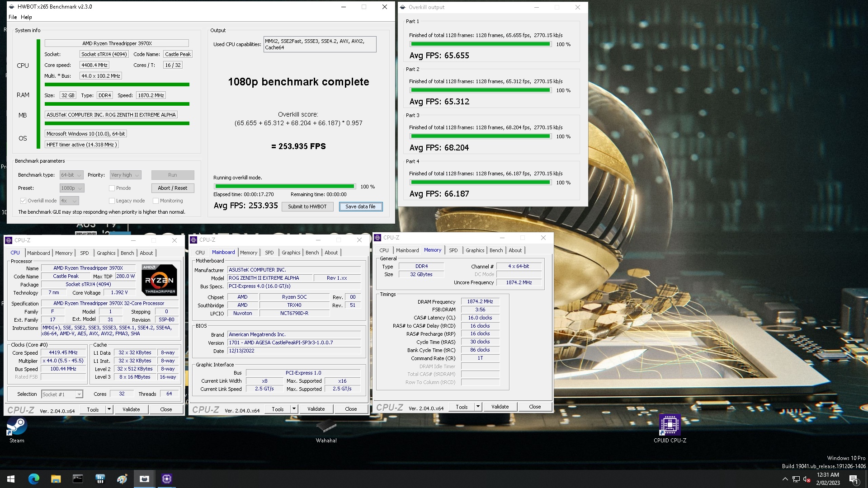Click Close in the Memory CPU-Z window
The height and width of the screenshot is (488, 868).
(535, 407)
